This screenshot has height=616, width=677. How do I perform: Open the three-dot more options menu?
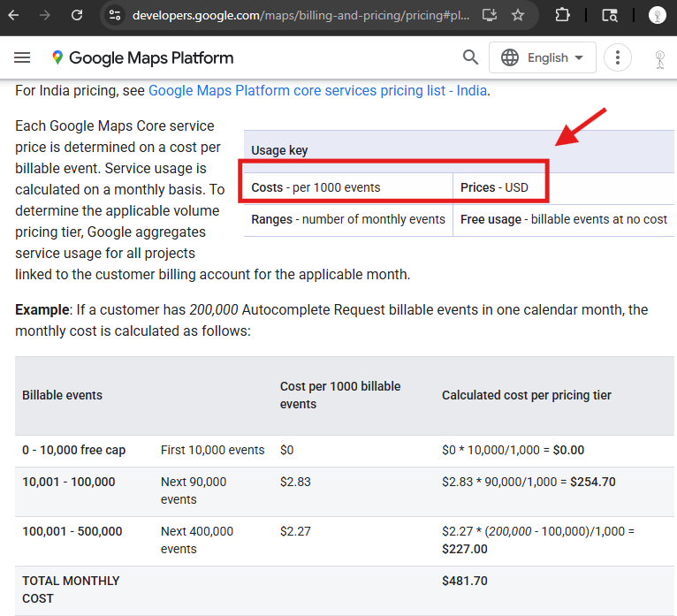click(618, 57)
